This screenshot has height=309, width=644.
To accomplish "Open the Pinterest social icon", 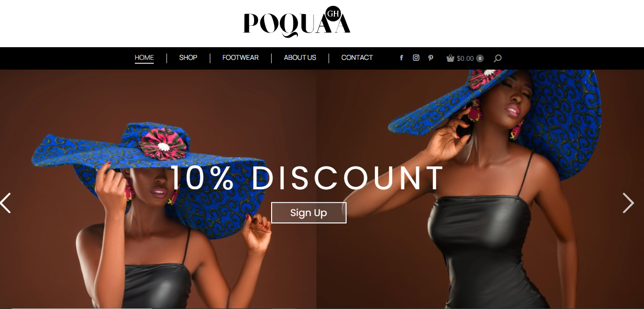I will pos(430,58).
